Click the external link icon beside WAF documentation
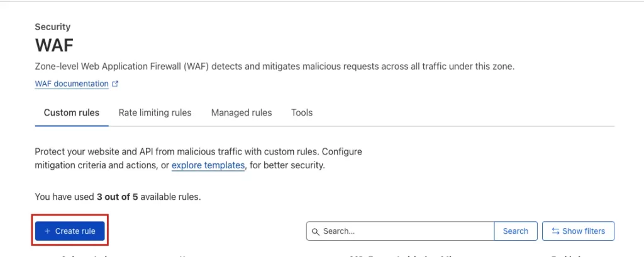The height and width of the screenshot is (257, 644). pos(115,84)
